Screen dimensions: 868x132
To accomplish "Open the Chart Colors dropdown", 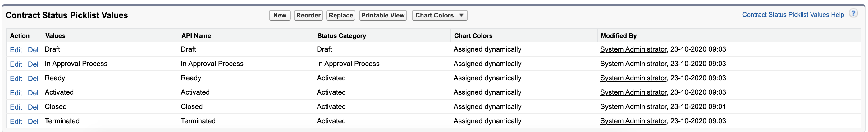I will (439, 15).
